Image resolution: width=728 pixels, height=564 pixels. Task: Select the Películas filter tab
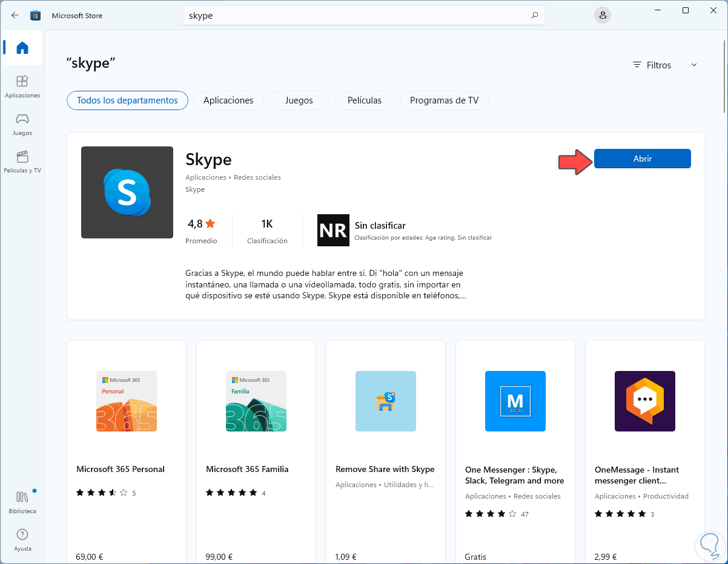[x=365, y=100]
